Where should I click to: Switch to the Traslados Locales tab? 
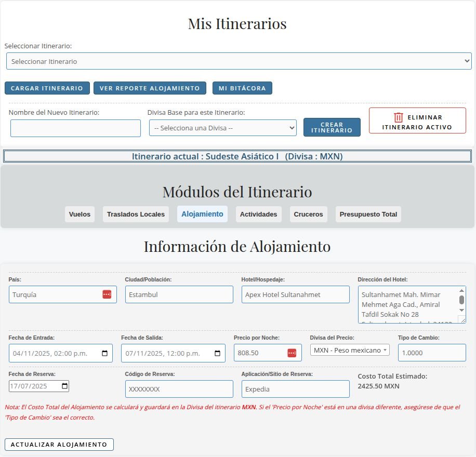[136, 214]
